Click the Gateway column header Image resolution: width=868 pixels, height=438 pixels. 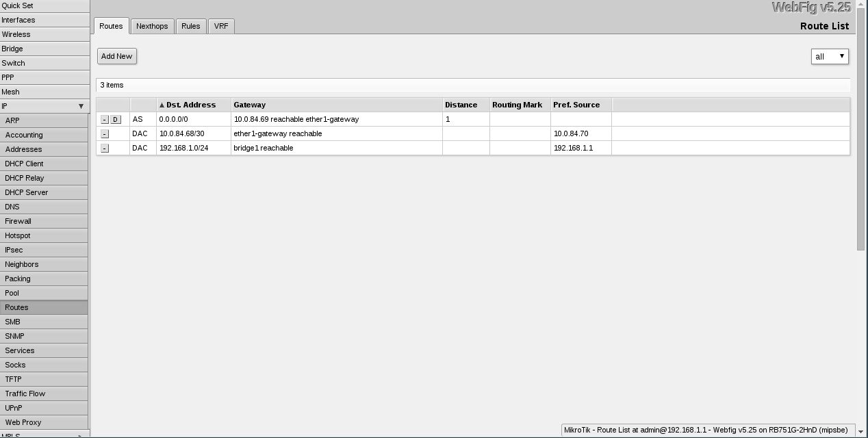coord(250,105)
